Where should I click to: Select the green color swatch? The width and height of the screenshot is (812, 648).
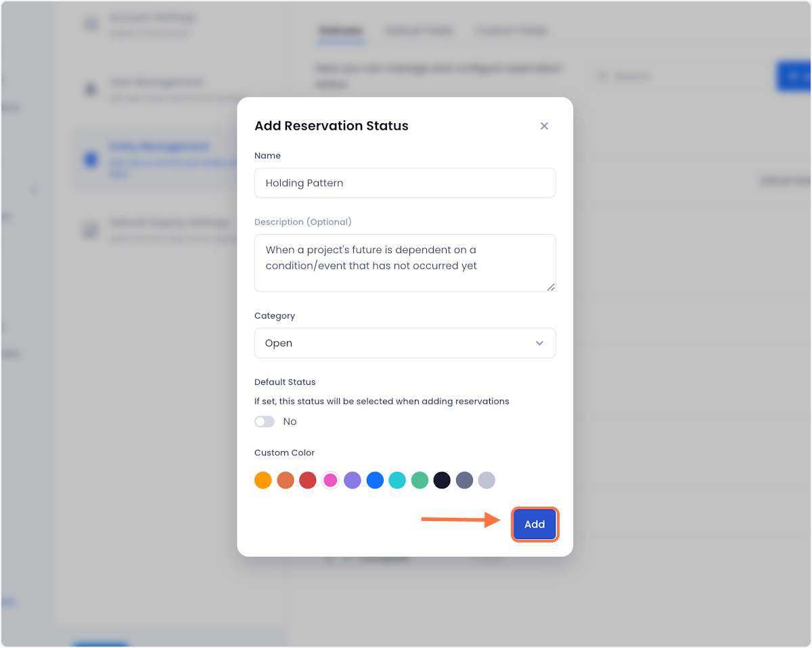tap(420, 480)
